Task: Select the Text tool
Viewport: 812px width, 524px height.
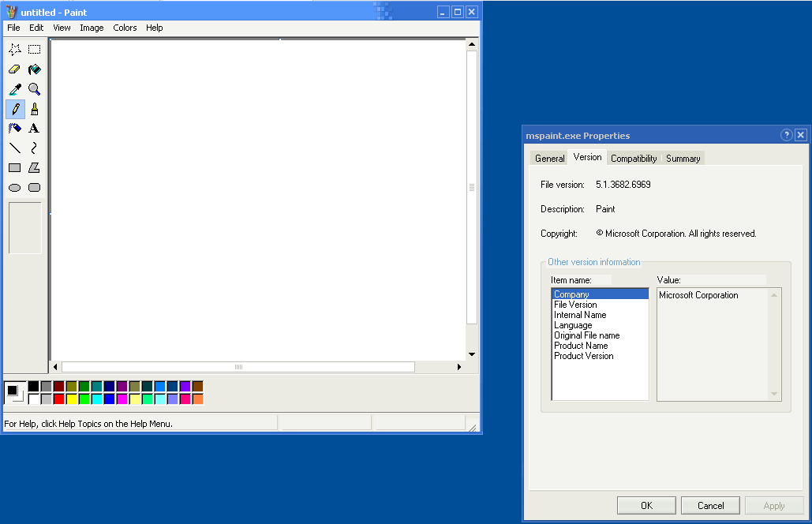Action: pos(34,129)
